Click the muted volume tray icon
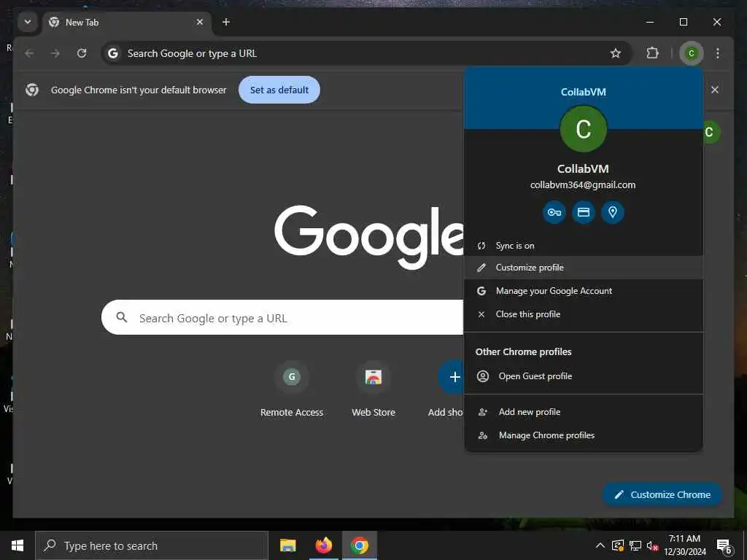747x560 pixels. pos(652,545)
